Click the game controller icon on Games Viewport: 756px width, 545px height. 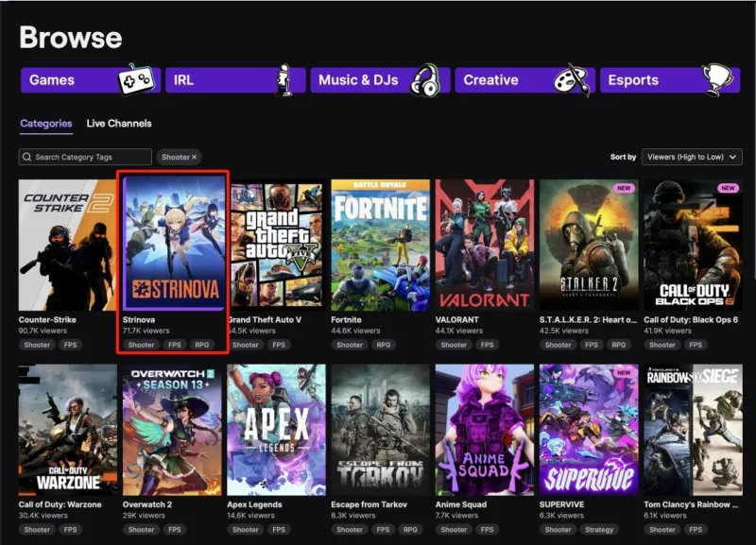[136, 78]
